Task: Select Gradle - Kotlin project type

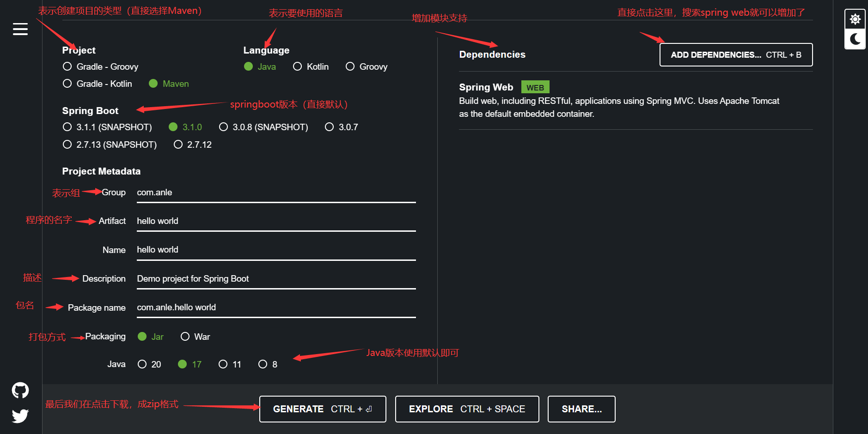Action: [98, 84]
